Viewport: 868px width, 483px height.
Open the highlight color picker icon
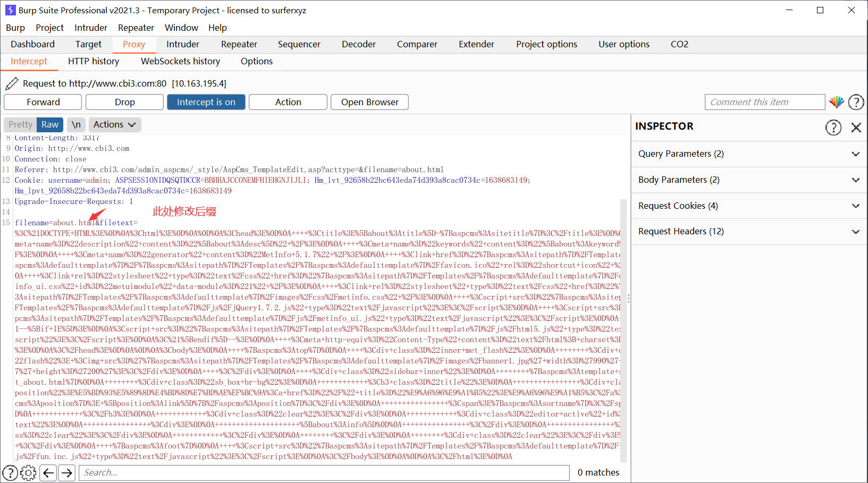pos(837,102)
